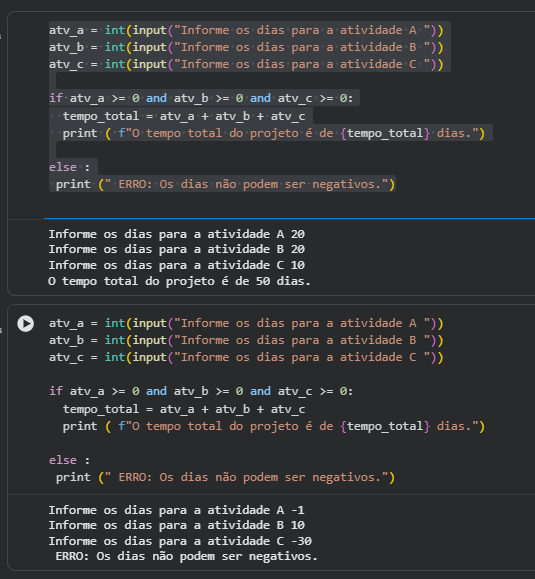
Task: Click output 'O tempo total do projeto é de 50 dias.'
Action: [179, 281]
